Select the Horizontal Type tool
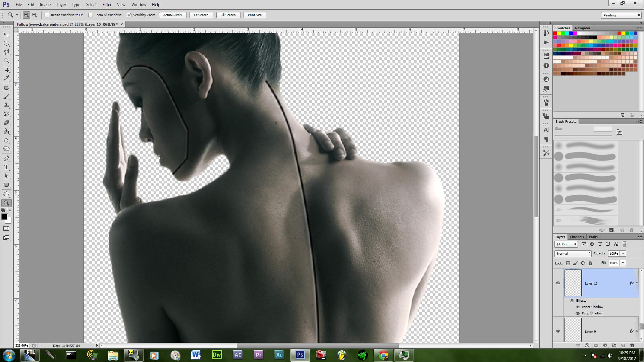This screenshot has width=644, height=362. pos(6,167)
